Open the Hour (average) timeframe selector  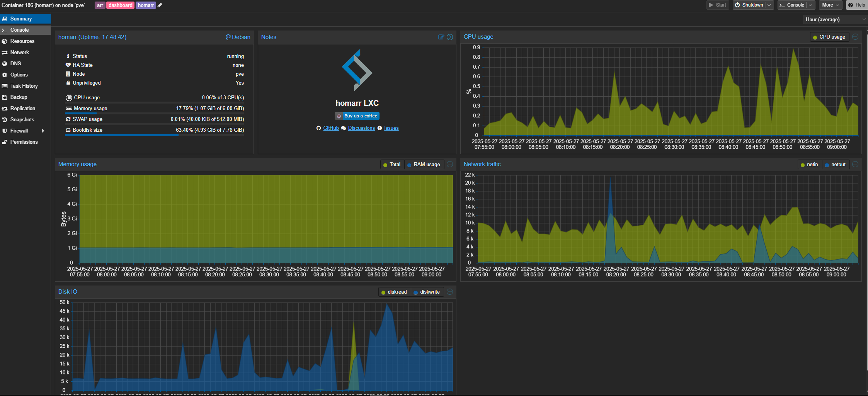[835, 19]
